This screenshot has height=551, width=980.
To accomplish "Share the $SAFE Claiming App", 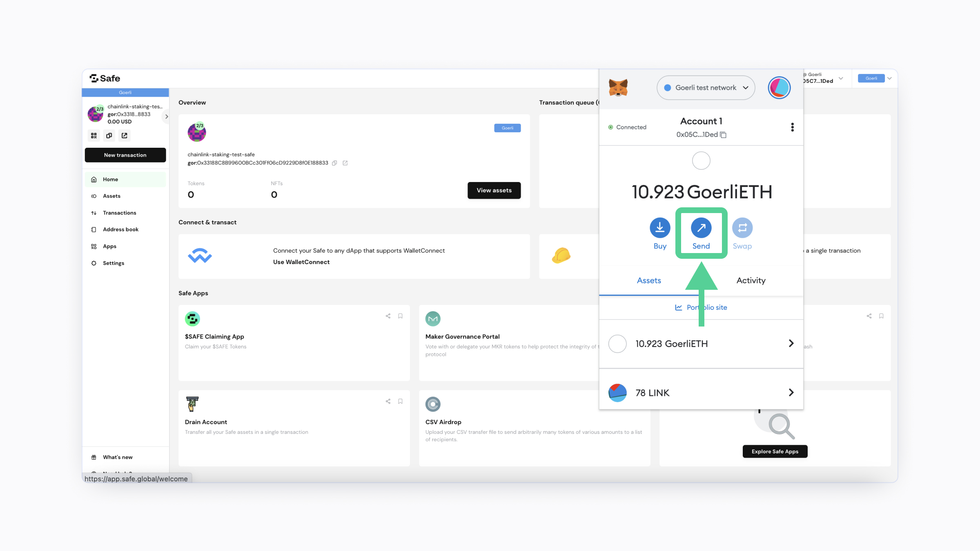I will pos(388,316).
